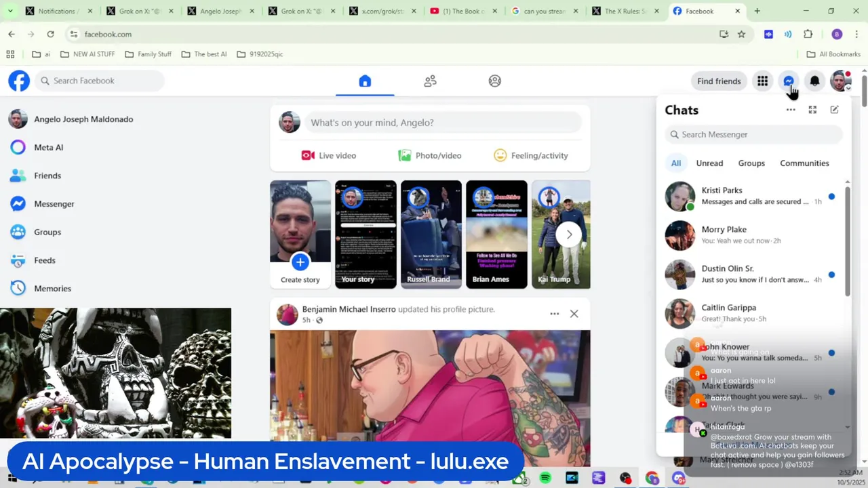
Task: Go back with browser back arrow
Action: tap(12, 34)
